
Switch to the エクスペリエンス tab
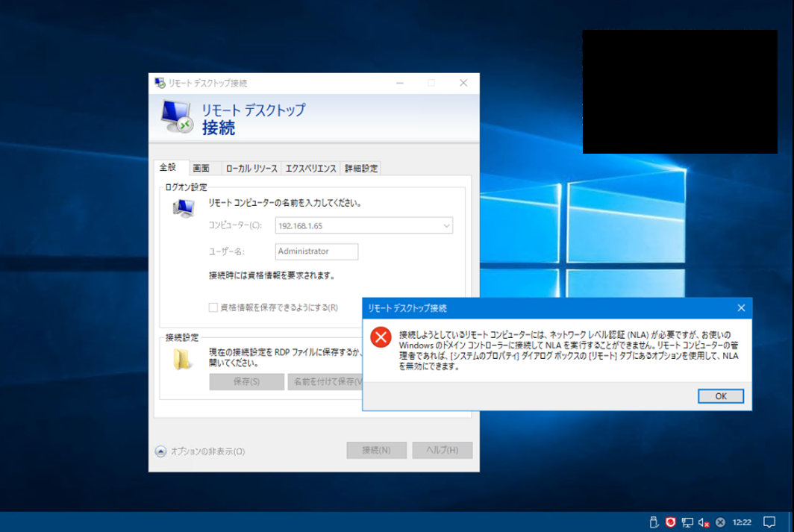click(x=310, y=169)
